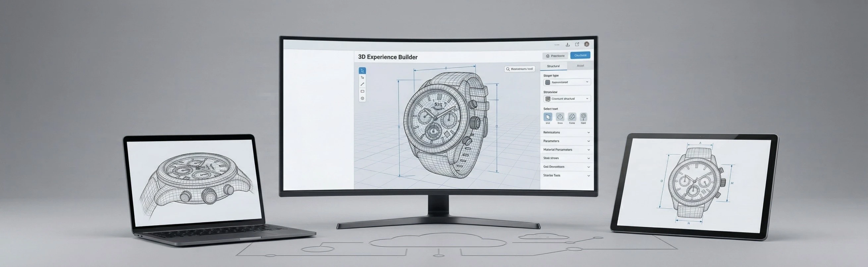Viewport: 868px width, 267px height.
Task: Activate the circle target tool
Action: [x=362, y=98]
